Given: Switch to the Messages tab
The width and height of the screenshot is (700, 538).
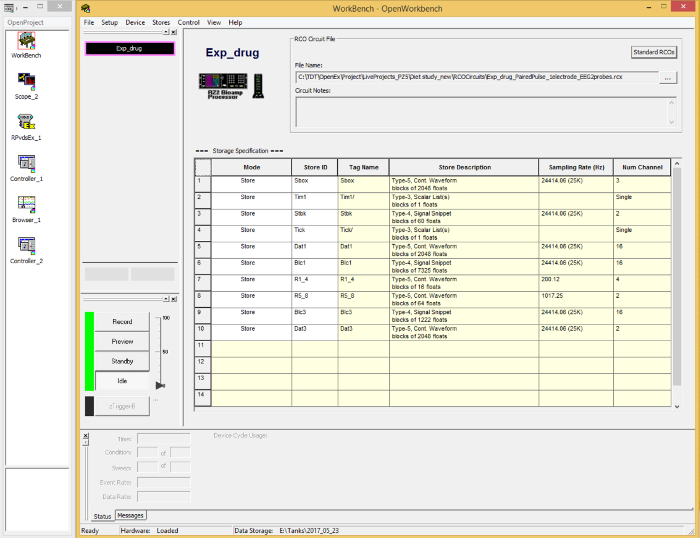Looking at the screenshot, I should [x=131, y=516].
